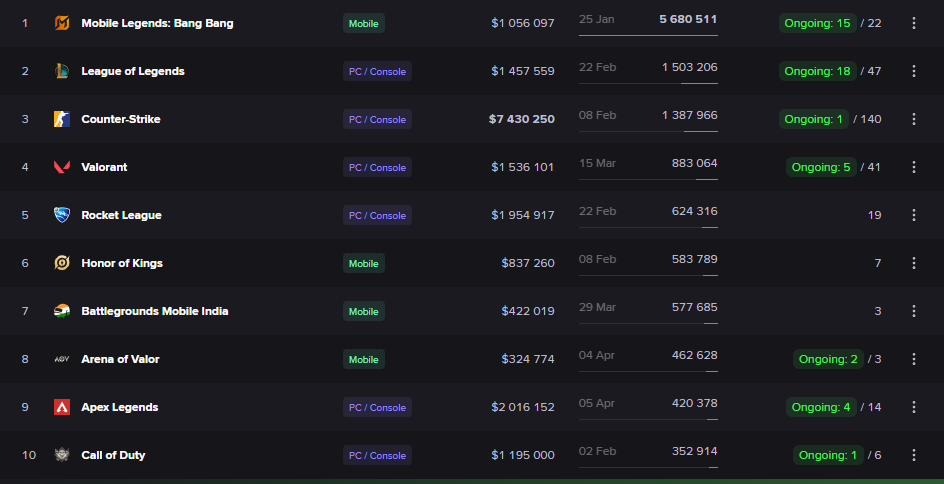Click the 29 Mar date in Battlegrounds Mobile India row
The image size is (944, 484).
coord(597,307)
